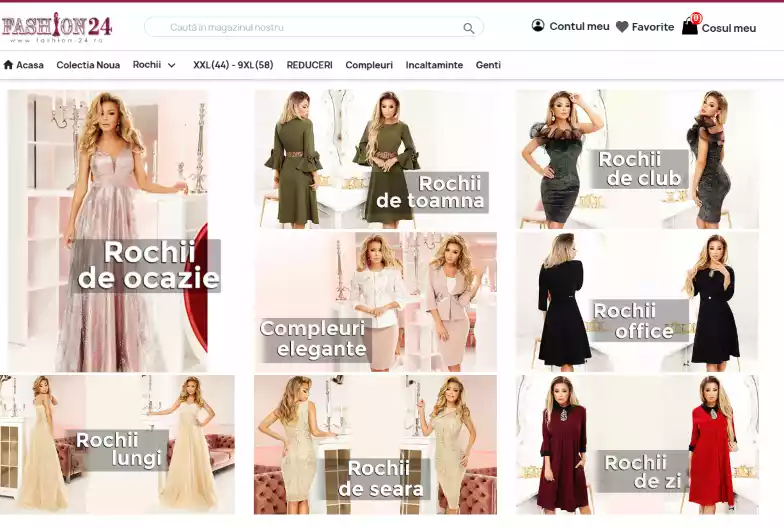Go to the REDUCERI menu item
This screenshot has width=784, height=528.
[x=309, y=65]
